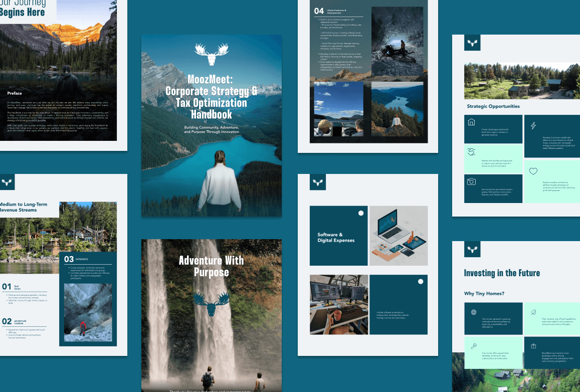Screen dimensions: 580x392
Task: Click the cover subtitle 'Building Community, Adventure'
Action: pyautogui.click(x=212, y=127)
